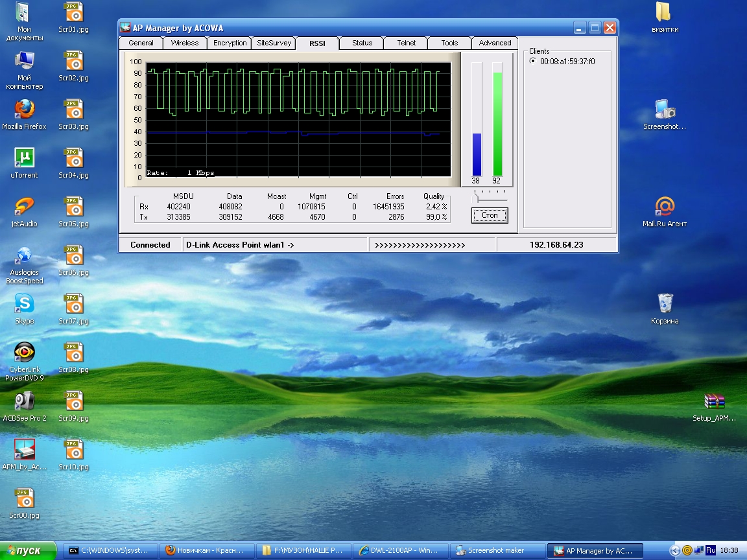The width and height of the screenshot is (747, 560).
Task: Switch to the SiteSurvey tab
Action: click(x=274, y=43)
